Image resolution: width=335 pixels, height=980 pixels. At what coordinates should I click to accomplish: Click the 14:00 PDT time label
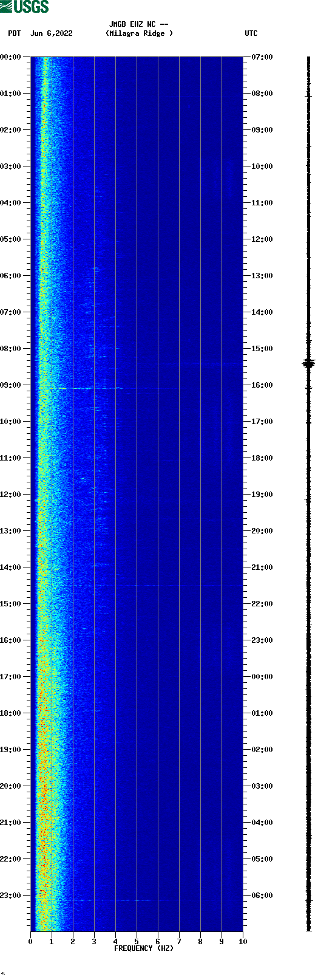coord(11,567)
